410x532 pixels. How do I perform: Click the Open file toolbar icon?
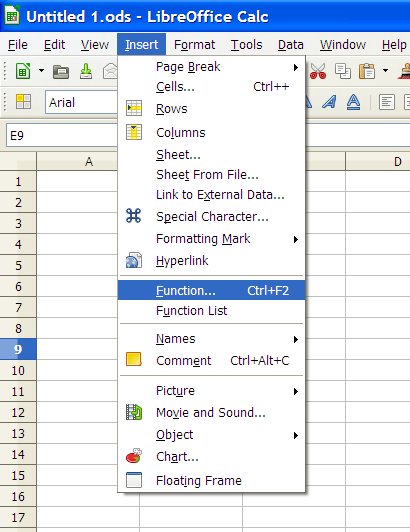coord(61,72)
